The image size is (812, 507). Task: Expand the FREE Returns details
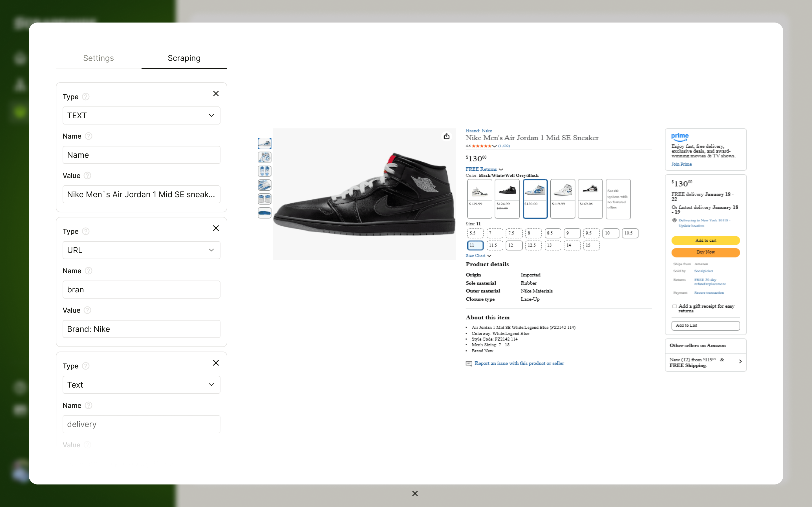[501, 169]
